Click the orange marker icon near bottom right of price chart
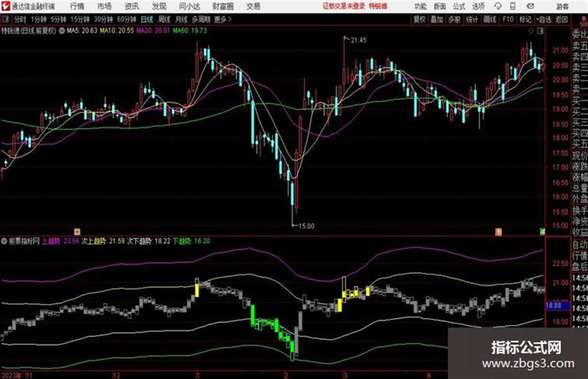Image resolution: width=588 pixels, height=379 pixels. [498, 232]
